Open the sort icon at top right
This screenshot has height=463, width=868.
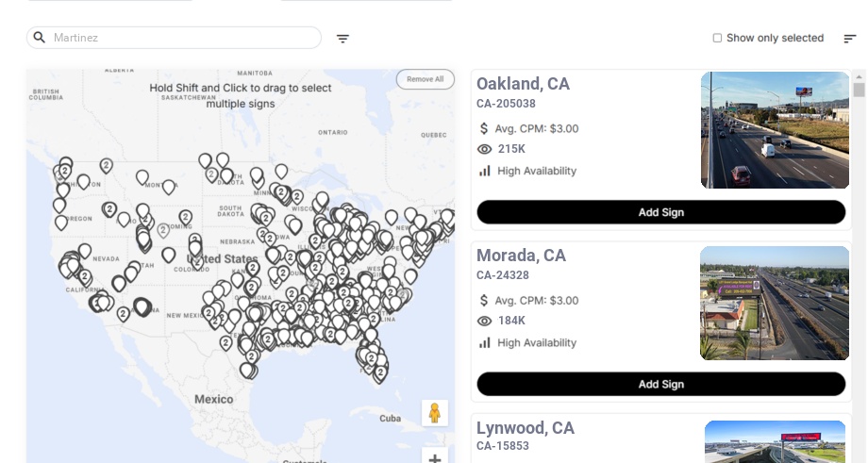tap(849, 39)
